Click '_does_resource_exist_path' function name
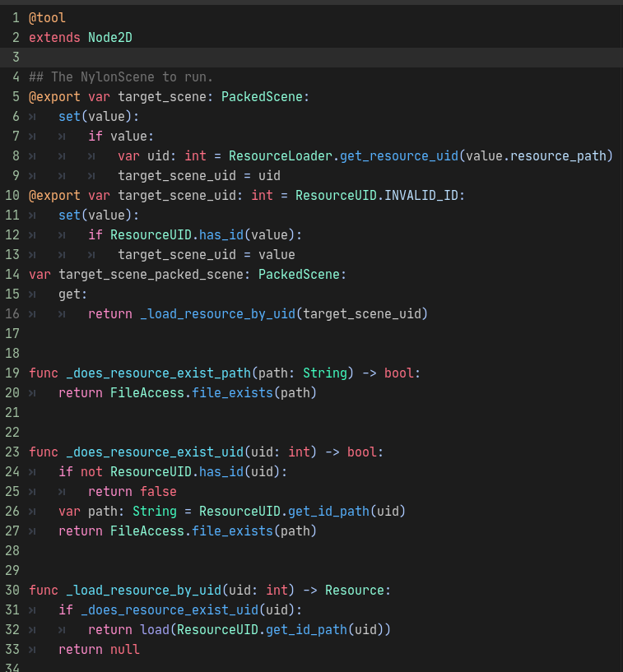Screen dimensions: 623x672 point(158,373)
